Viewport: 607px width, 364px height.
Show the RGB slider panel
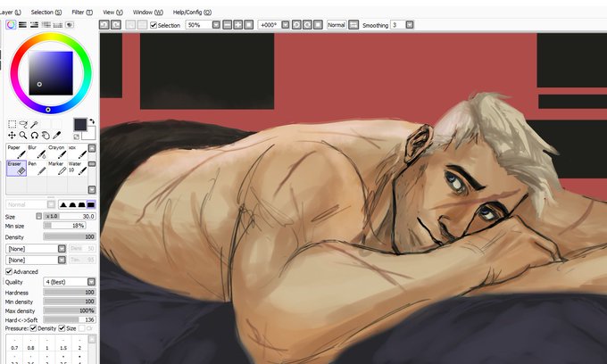(23, 25)
